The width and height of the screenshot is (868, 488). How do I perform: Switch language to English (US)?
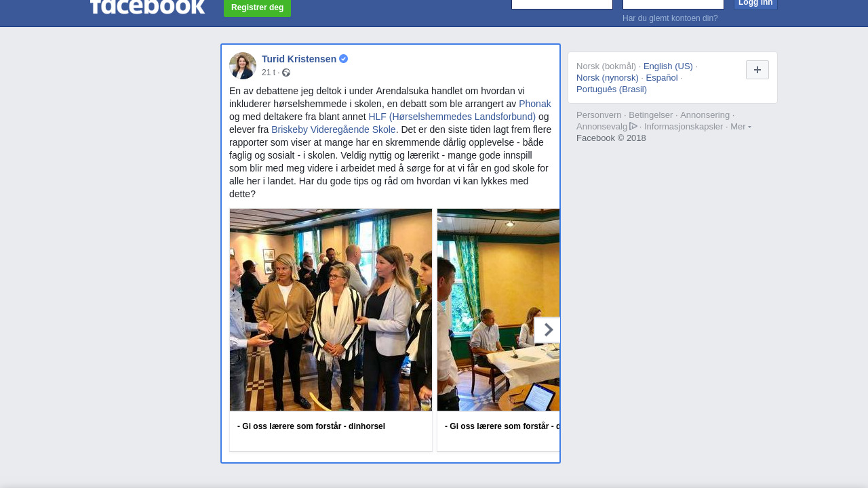click(668, 66)
